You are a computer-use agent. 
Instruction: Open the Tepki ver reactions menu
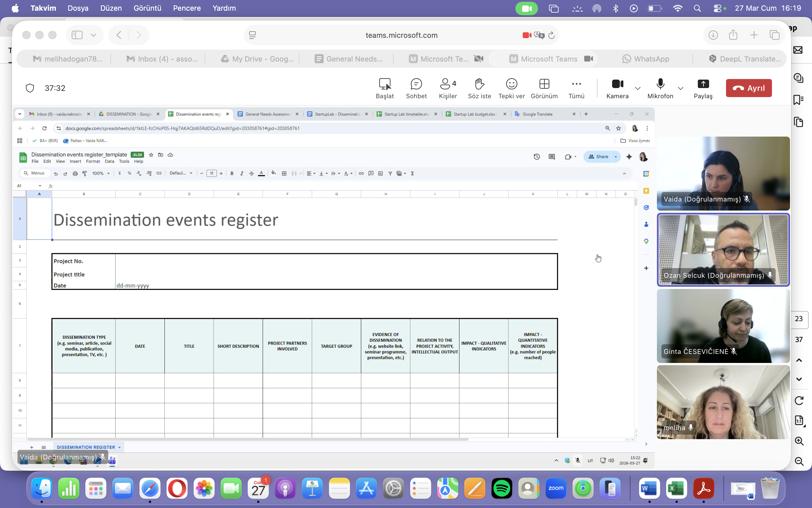point(511,88)
